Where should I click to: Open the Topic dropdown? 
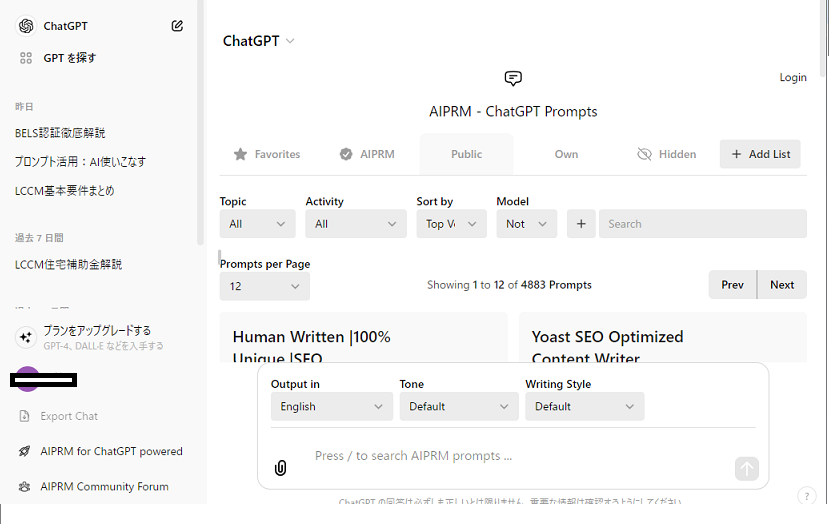(x=257, y=224)
